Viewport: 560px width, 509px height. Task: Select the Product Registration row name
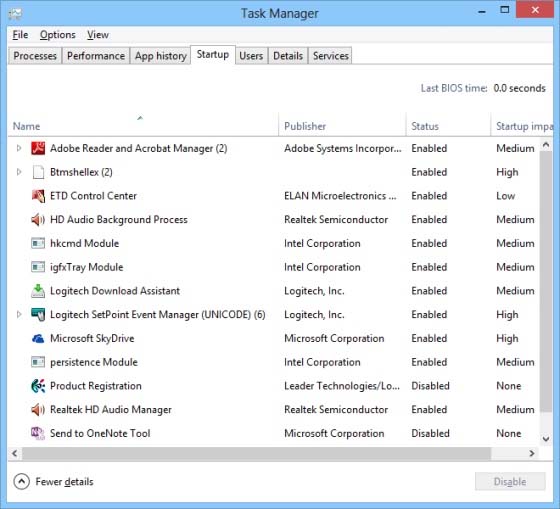pos(96,386)
